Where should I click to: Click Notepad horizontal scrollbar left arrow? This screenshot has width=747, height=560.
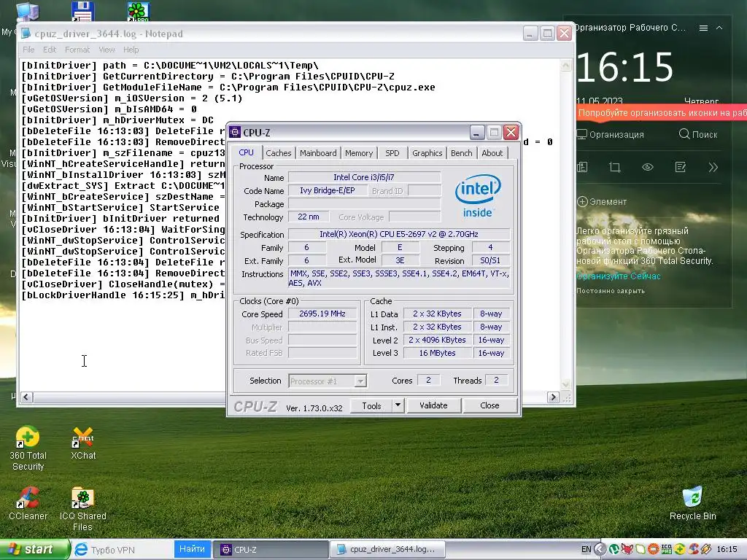click(x=27, y=397)
